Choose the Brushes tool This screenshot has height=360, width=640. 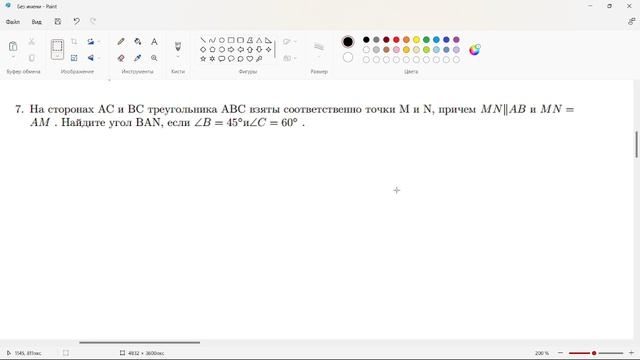[178, 46]
